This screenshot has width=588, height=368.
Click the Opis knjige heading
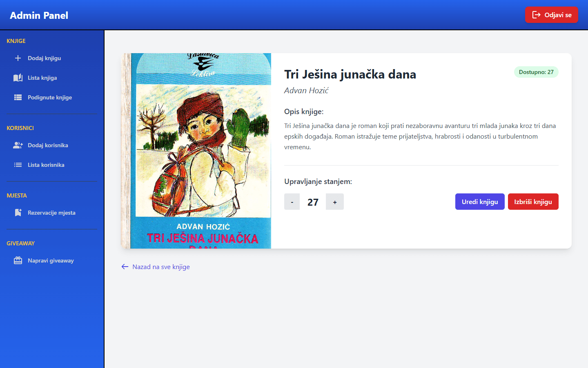pyautogui.click(x=304, y=111)
